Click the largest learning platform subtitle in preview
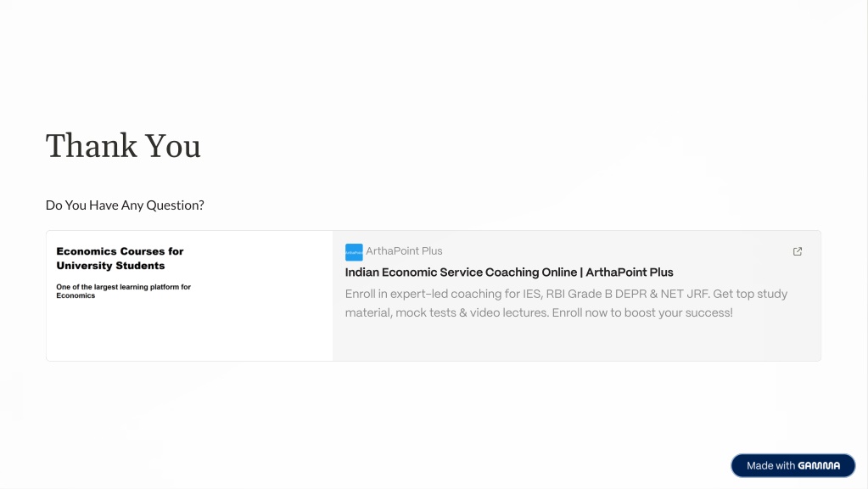Screen dimensions: 868x489 pyautogui.click(x=123, y=291)
